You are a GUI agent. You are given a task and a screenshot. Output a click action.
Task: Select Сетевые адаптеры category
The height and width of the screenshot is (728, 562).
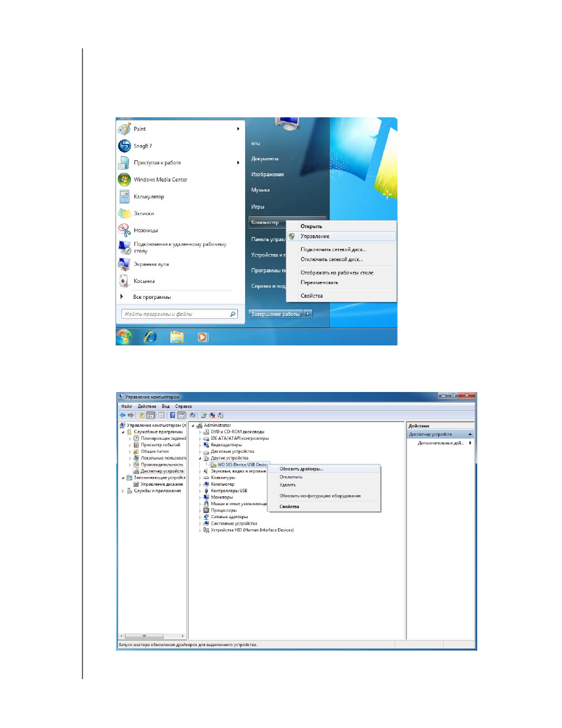(x=229, y=517)
